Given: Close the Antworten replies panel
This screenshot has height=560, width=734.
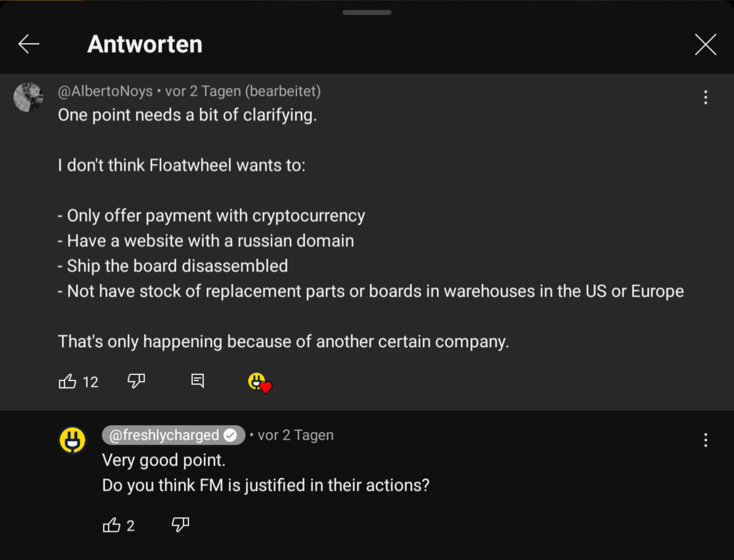Looking at the screenshot, I should tap(705, 44).
